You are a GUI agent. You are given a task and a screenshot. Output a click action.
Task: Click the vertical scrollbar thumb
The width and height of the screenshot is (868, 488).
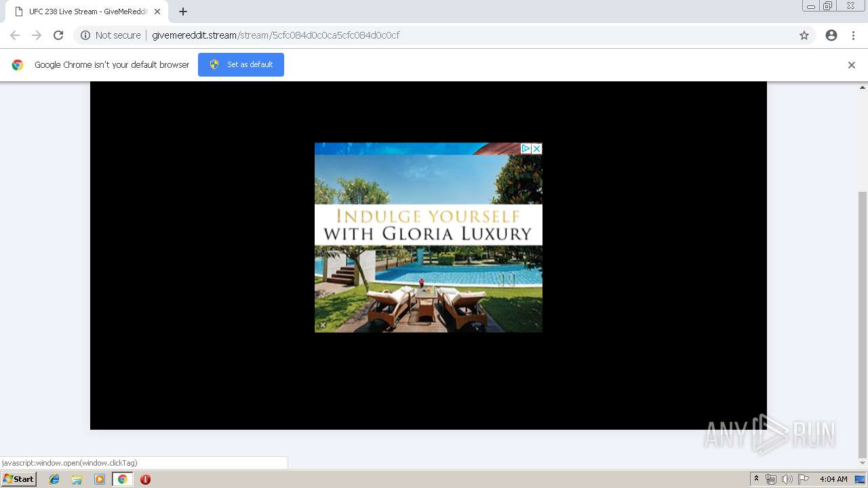[x=863, y=325]
